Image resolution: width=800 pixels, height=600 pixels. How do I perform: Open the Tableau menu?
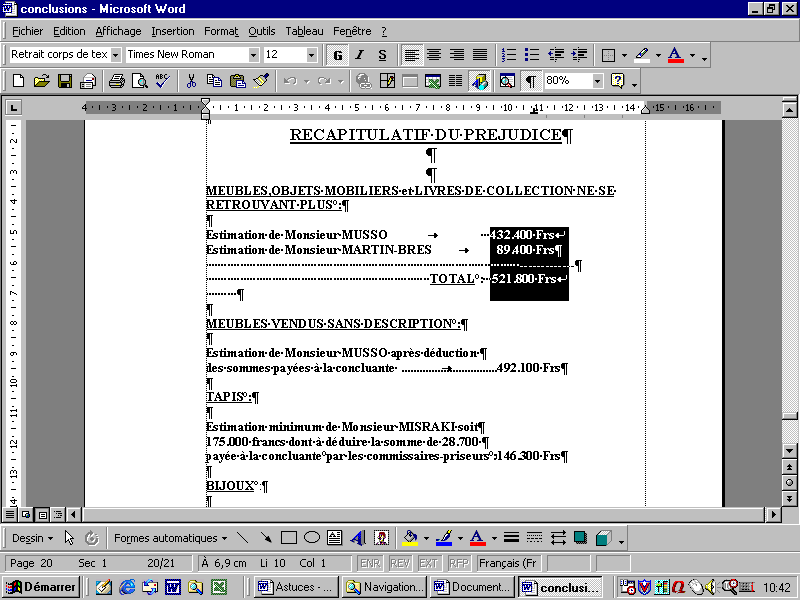[x=304, y=31]
